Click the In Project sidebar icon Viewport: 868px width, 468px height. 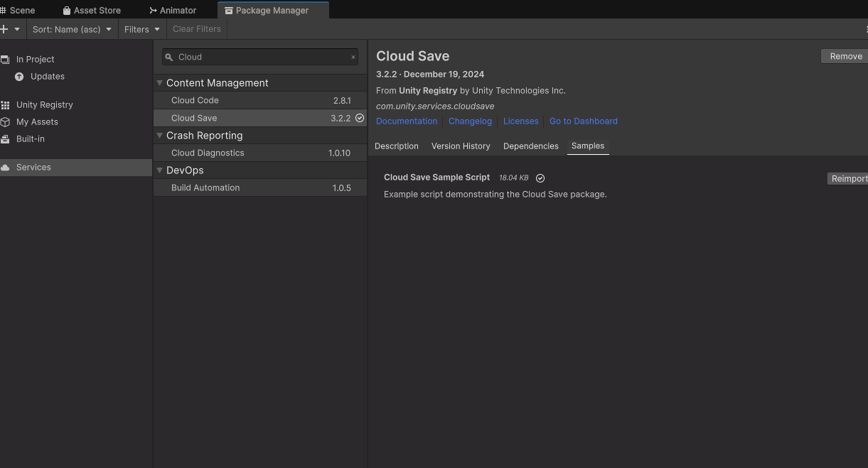5,60
